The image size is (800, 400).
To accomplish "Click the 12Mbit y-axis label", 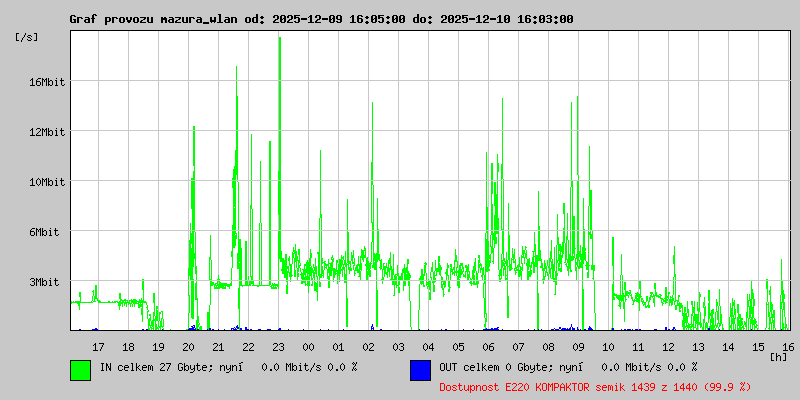I will coord(46,132).
